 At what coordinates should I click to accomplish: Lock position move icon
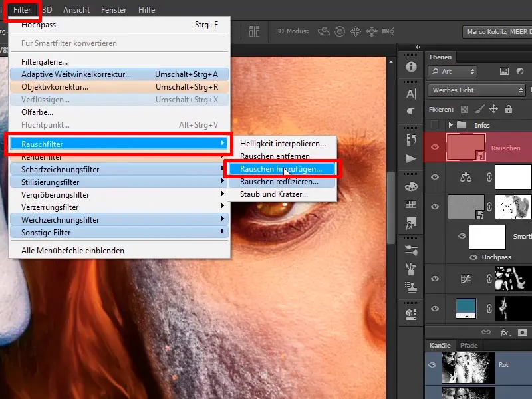493,109
